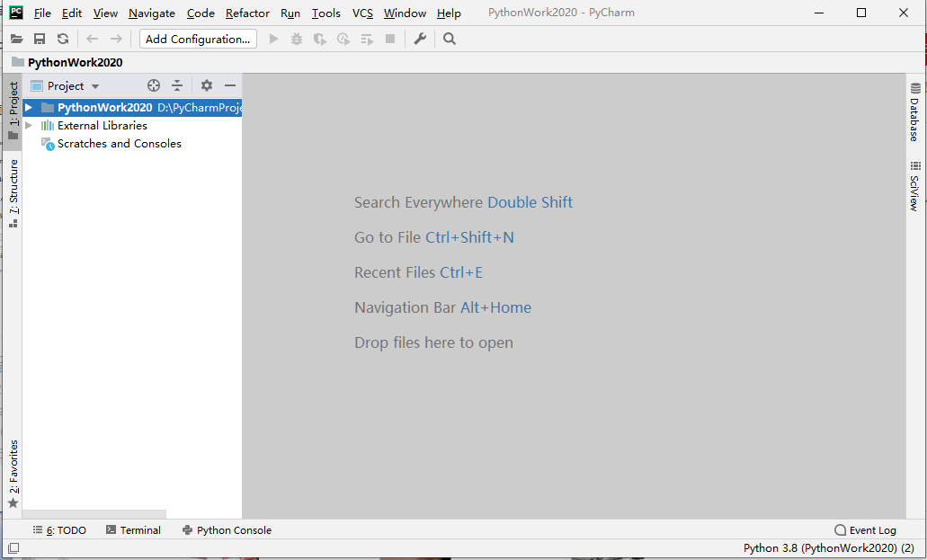
Task: Open the Refactor menu
Action: point(247,13)
